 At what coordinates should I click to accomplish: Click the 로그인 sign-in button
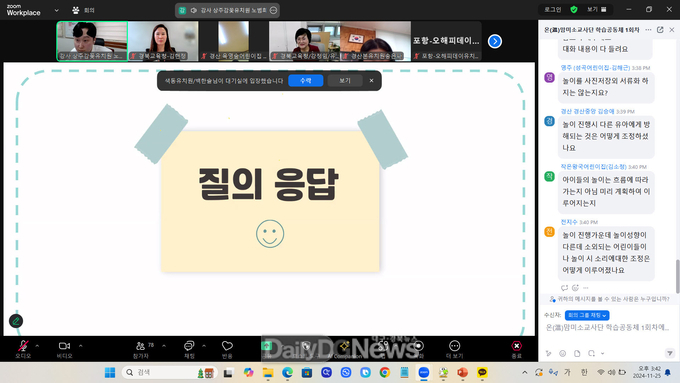pos(552,10)
